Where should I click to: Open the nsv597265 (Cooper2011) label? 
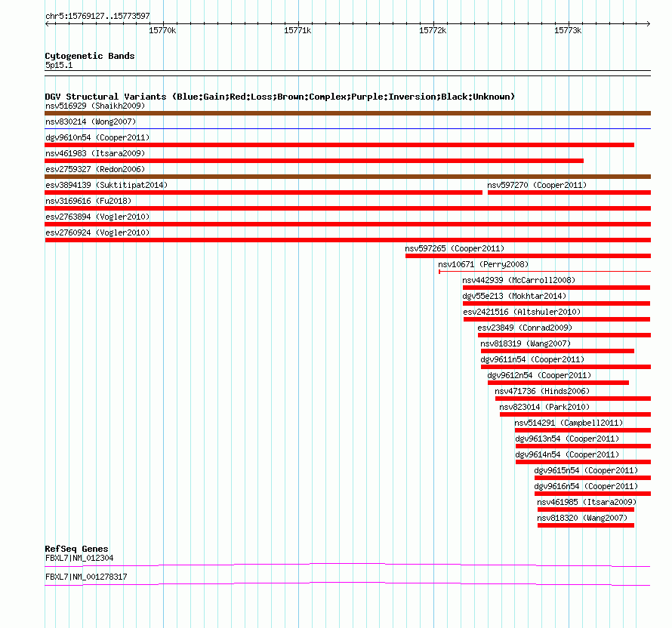click(x=455, y=248)
